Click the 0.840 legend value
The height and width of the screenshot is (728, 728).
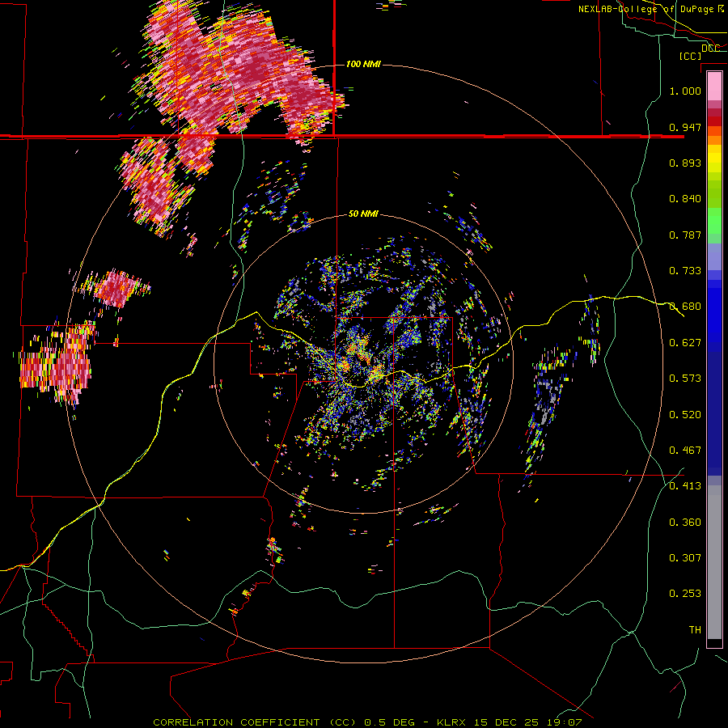(685, 199)
